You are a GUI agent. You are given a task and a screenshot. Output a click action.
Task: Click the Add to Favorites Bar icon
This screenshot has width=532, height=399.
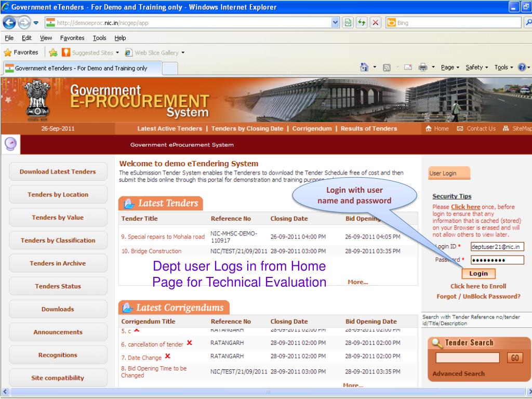point(53,52)
